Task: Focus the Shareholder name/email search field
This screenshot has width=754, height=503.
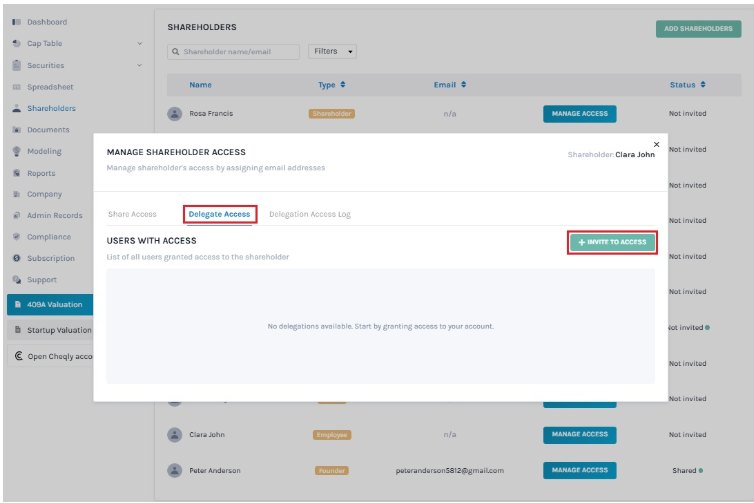Action: (x=233, y=51)
